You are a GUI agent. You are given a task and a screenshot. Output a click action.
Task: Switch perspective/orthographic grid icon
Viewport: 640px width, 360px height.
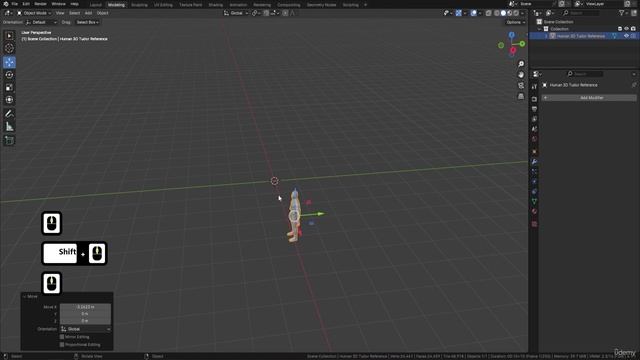click(x=521, y=96)
